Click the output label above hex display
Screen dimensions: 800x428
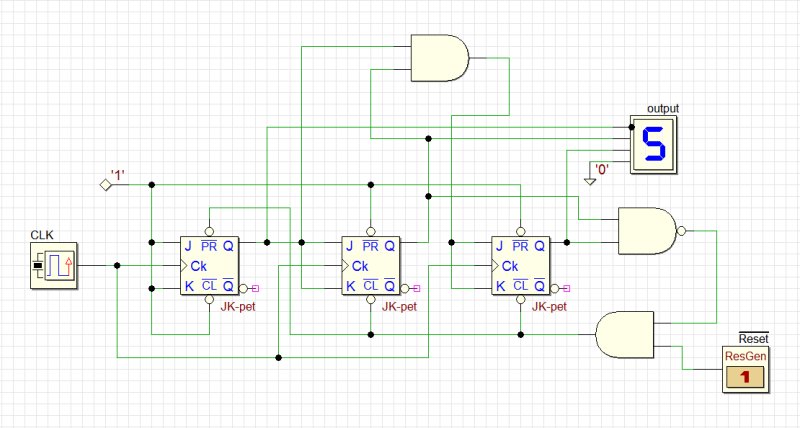pos(663,109)
